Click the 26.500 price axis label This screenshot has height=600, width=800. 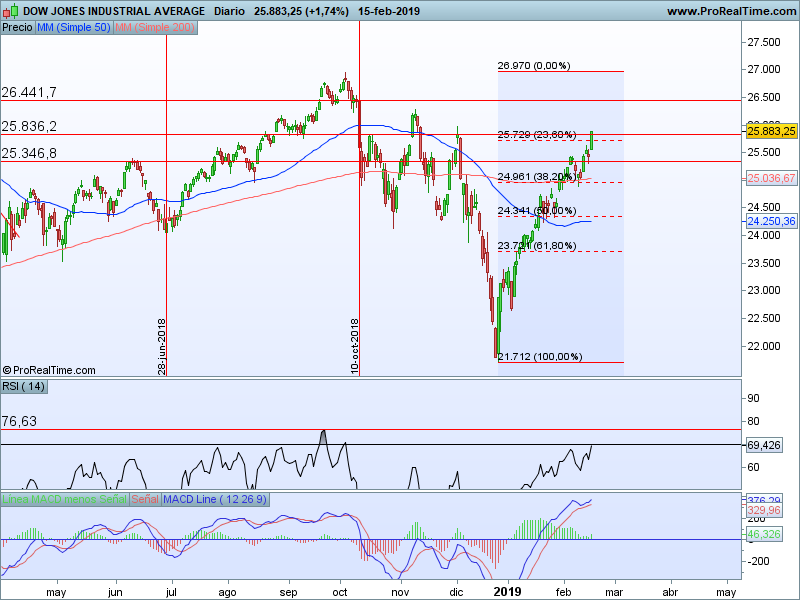(764, 97)
